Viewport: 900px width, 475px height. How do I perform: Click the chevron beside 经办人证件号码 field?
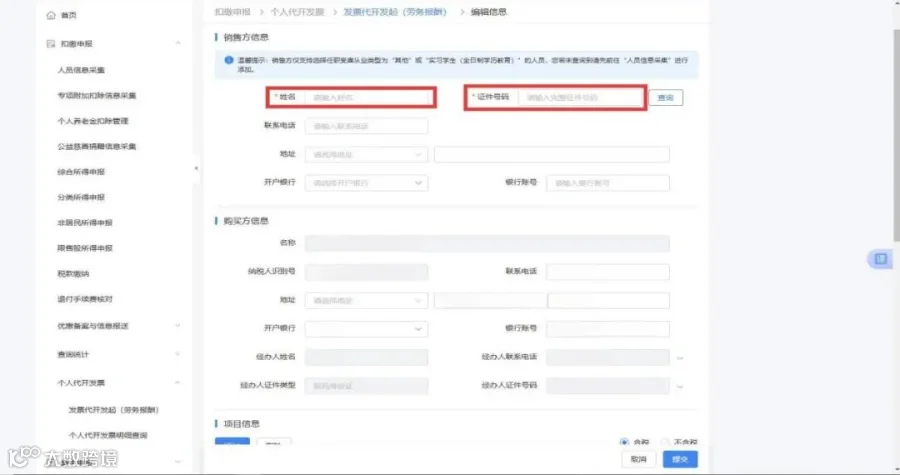[x=680, y=387]
